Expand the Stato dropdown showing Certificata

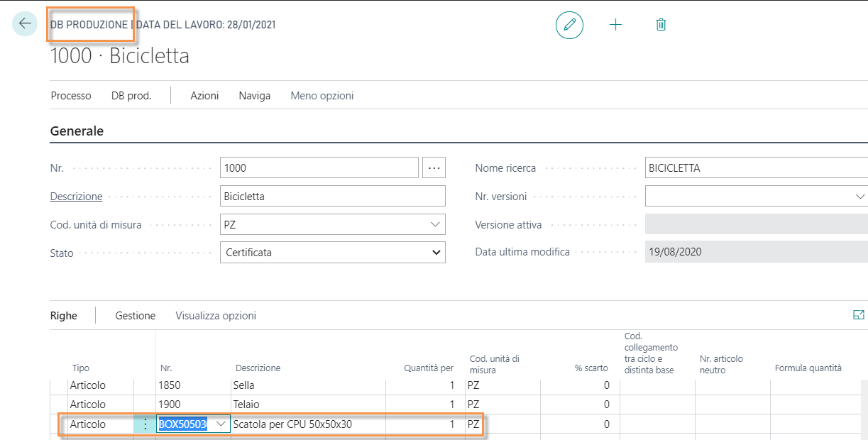[434, 253]
